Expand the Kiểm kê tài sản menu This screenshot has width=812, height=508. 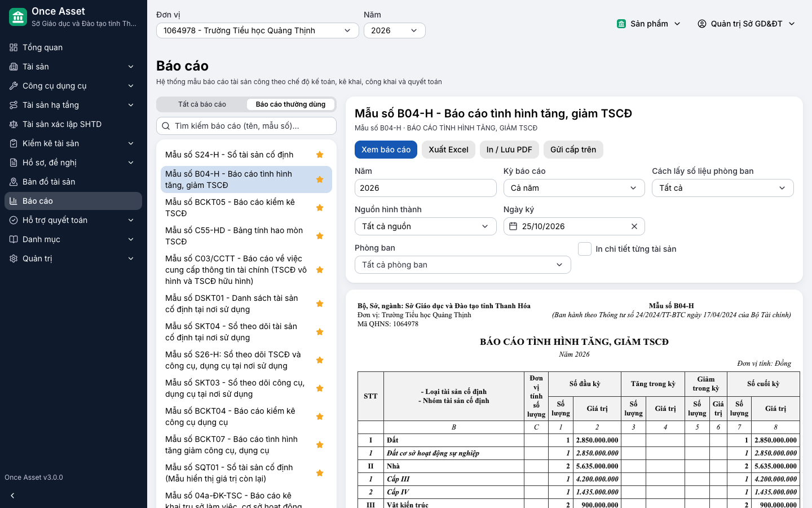coord(73,143)
